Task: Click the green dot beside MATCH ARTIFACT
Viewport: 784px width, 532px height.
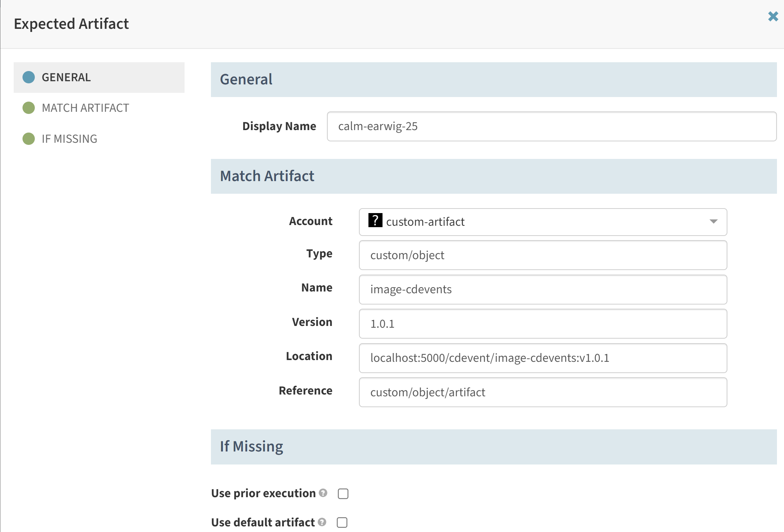Action: [28, 108]
